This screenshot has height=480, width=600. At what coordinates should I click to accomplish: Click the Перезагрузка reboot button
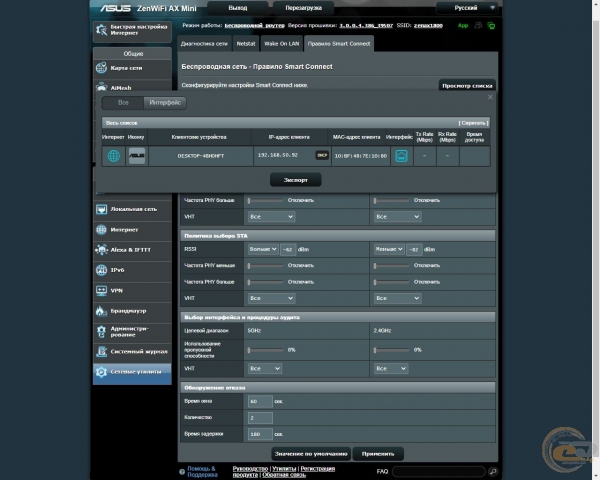coord(303,8)
